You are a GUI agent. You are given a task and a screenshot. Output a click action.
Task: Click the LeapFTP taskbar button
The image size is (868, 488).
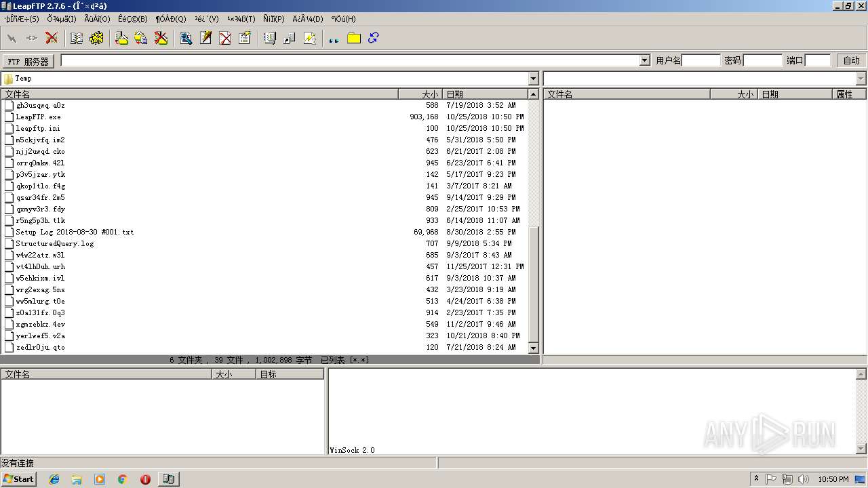pos(169,479)
